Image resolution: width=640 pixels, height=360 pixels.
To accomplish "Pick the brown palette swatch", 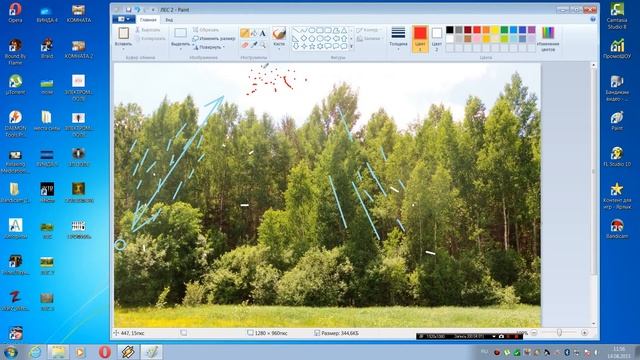I will 468,39.
